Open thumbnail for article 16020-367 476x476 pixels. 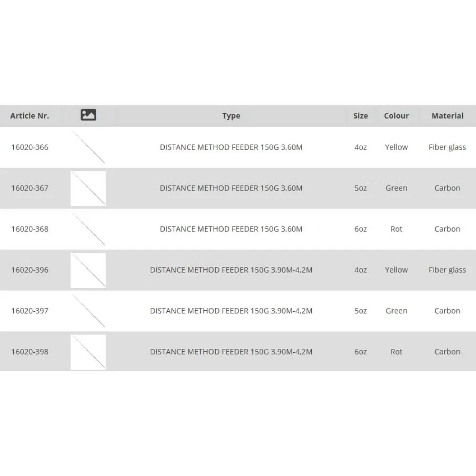point(89,188)
